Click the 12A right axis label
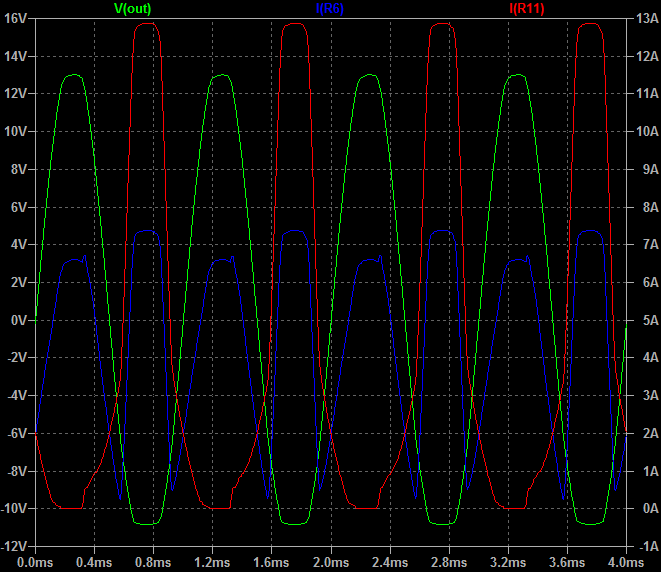Viewport: 661px width, 572px height. click(x=647, y=56)
